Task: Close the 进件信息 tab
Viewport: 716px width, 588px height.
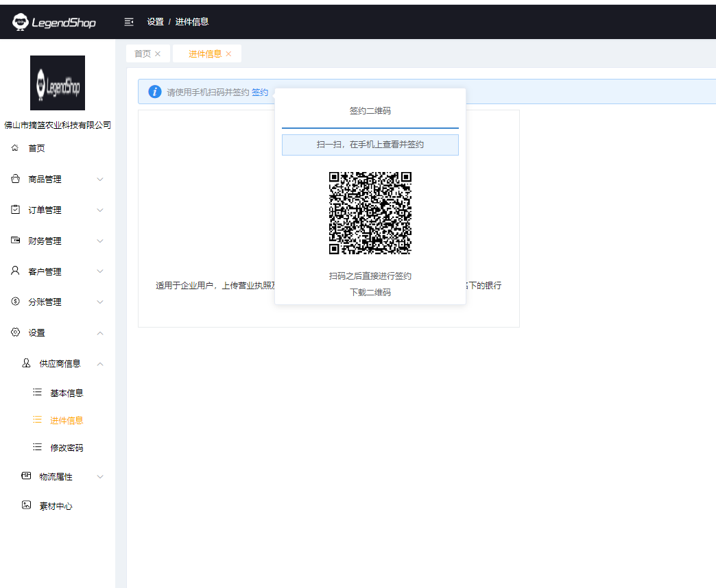Action: pyautogui.click(x=228, y=53)
